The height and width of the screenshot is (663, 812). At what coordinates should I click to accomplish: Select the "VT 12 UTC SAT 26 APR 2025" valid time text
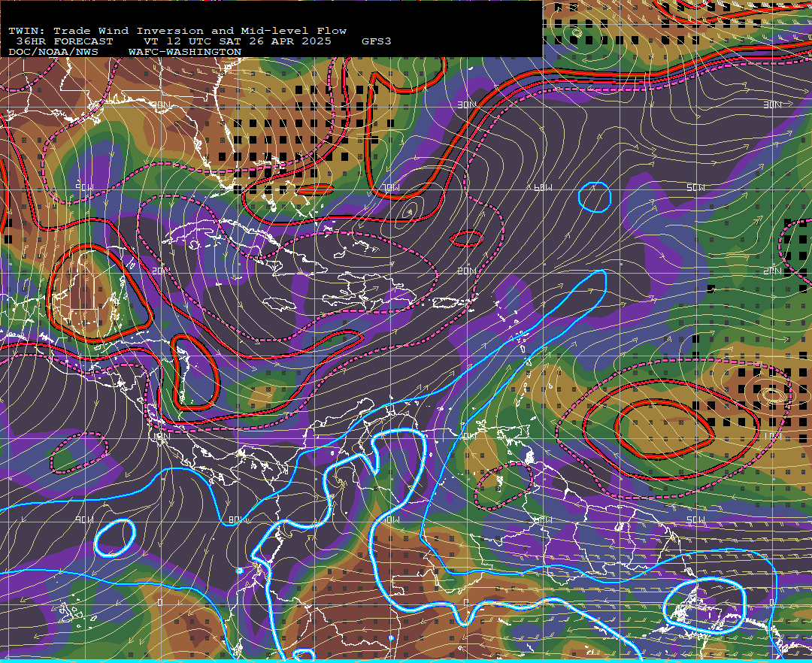pos(237,41)
